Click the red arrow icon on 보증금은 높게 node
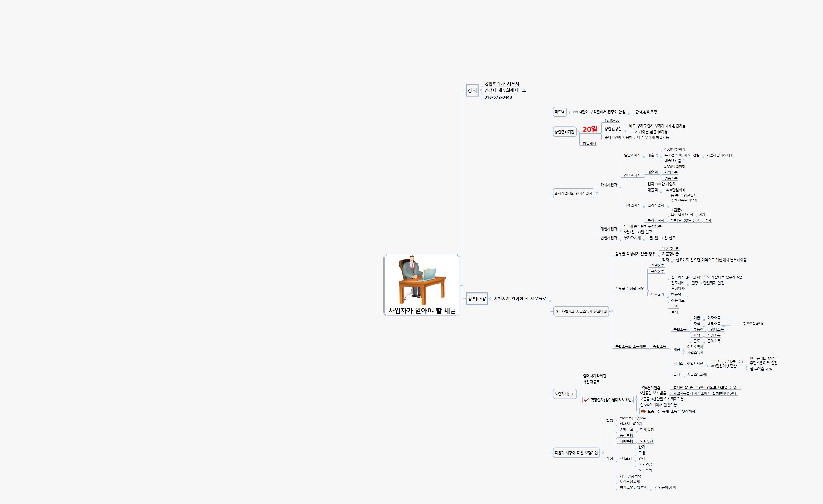 tap(643, 411)
